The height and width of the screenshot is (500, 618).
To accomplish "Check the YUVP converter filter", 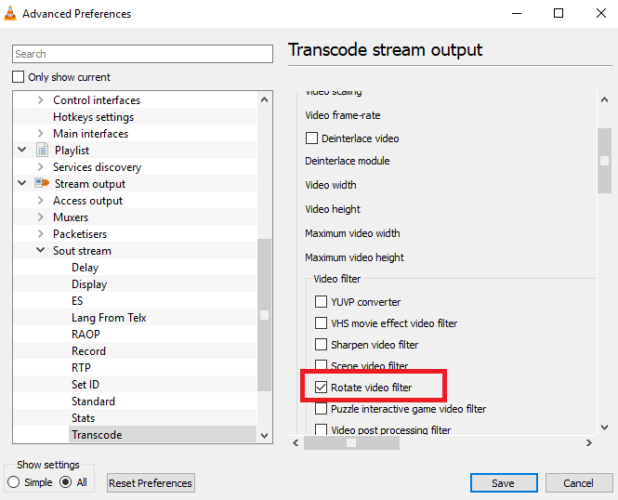I will [321, 302].
